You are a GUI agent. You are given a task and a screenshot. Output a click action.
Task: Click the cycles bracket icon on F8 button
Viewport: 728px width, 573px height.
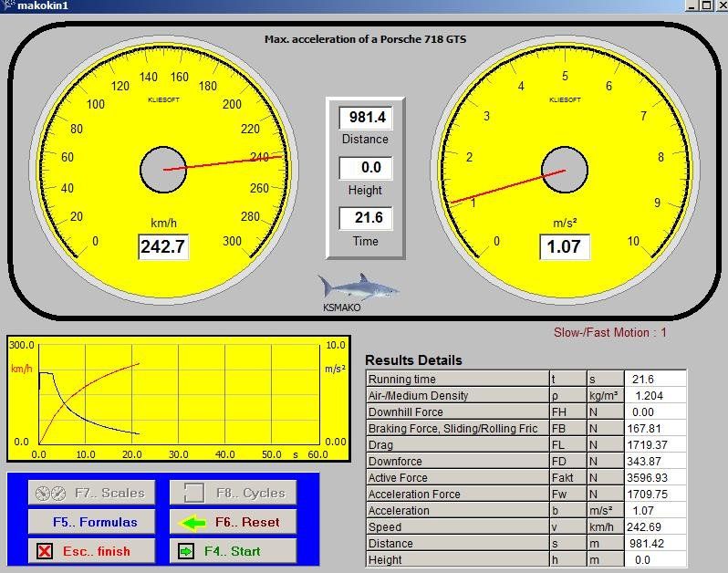tap(194, 493)
